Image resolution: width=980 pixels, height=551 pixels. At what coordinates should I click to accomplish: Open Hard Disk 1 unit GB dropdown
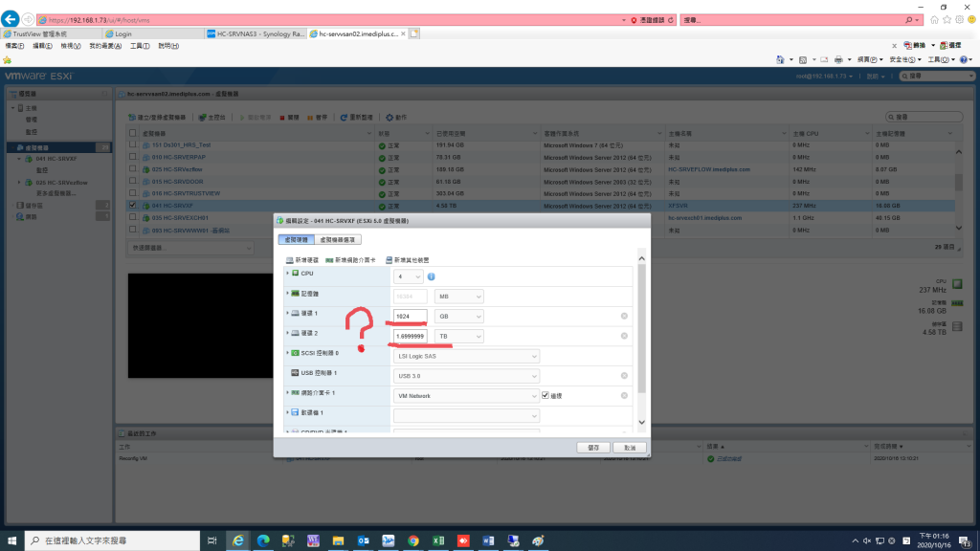[x=459, y=316]
